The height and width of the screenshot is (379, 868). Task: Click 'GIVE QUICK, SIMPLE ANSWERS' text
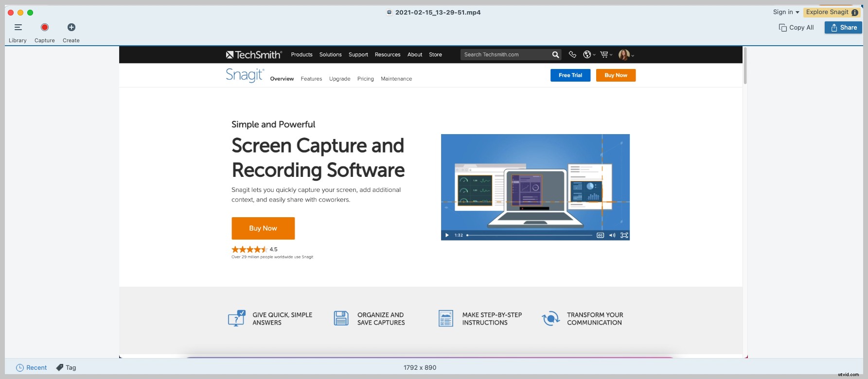coord(283,319)
